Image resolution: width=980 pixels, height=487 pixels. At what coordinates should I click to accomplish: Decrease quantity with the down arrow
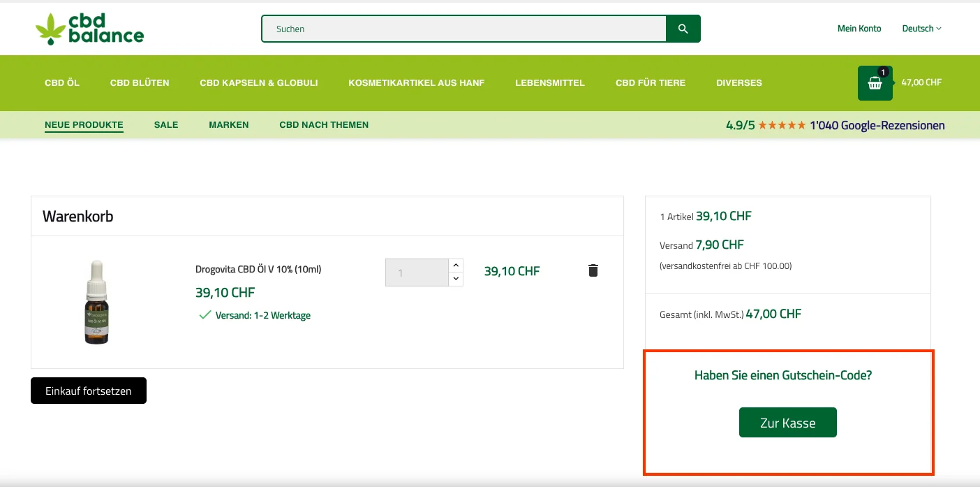(x=456, y=279)
